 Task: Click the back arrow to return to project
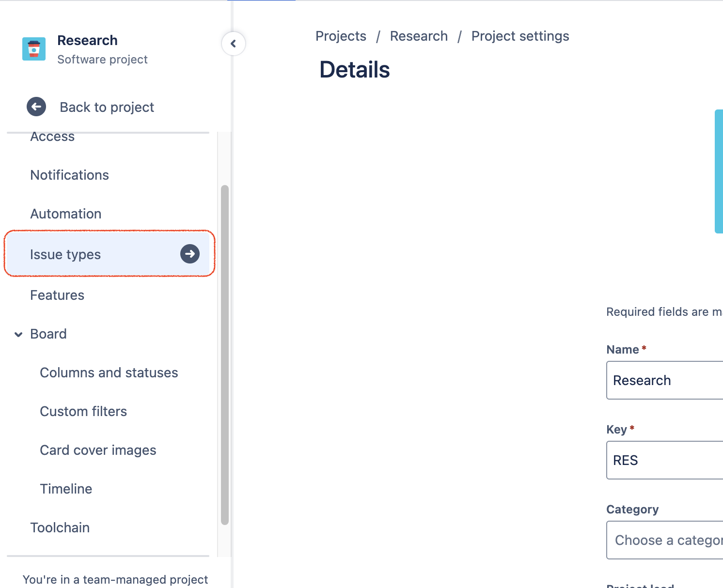[x=36, y=107]
